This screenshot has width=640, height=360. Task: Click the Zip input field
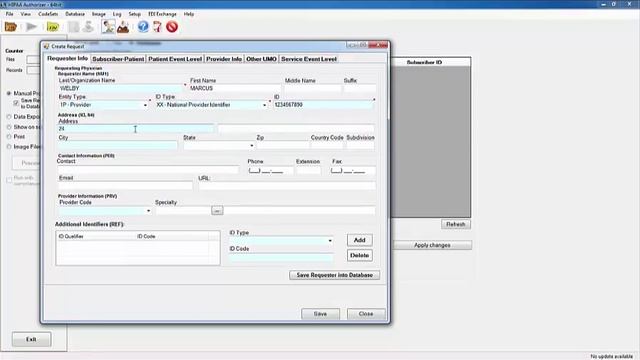coord(282,146)
